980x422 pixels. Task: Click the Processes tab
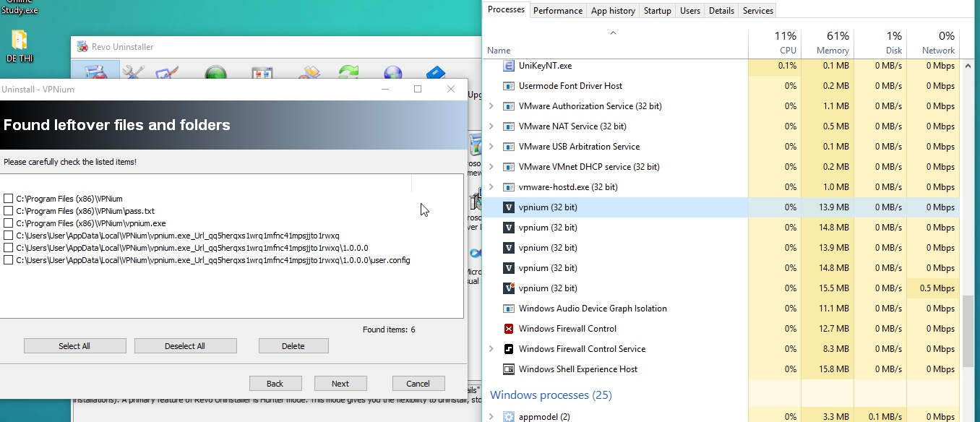(506, 9)
